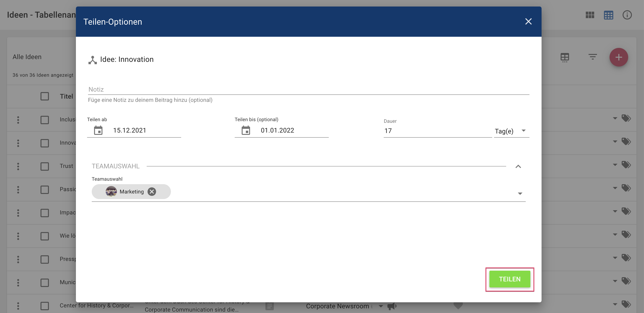Click the tags icon in the Innova row
Image resolution: width=644 pixels, height=313 pixels.
click(626, 141)
